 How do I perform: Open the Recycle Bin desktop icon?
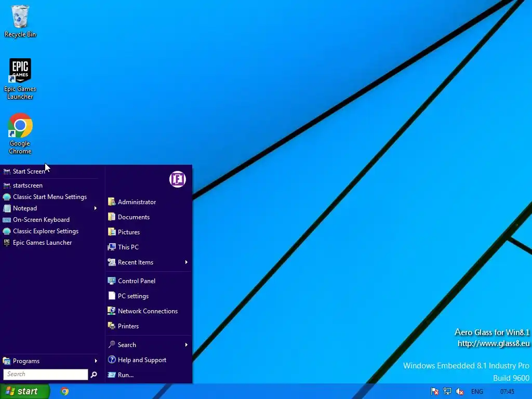point(20,21)
